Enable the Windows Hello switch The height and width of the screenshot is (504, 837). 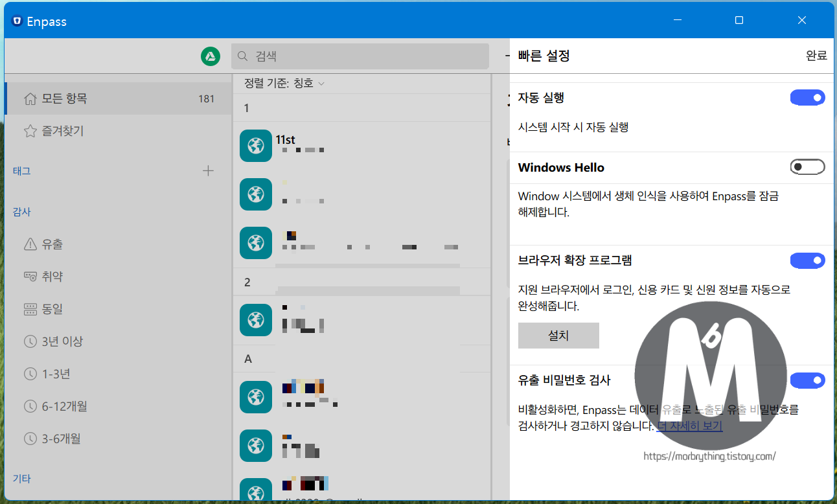[807, 167]
